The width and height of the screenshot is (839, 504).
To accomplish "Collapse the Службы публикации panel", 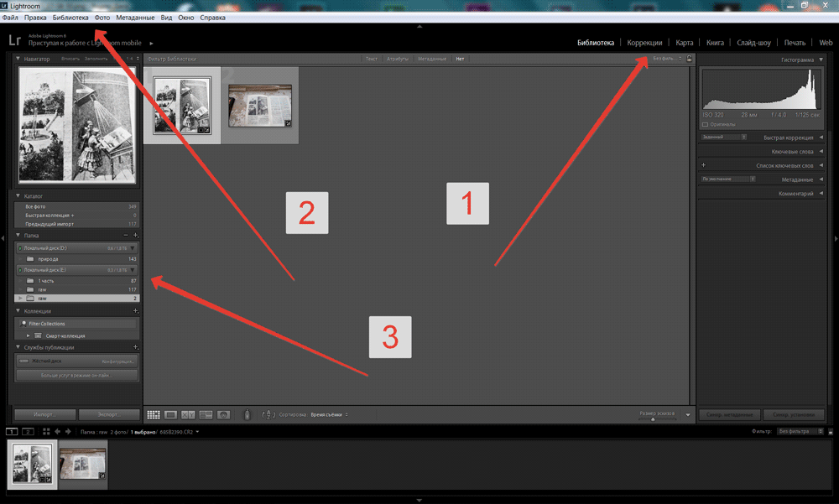I will pyautogui.click(x=18, y=347).
